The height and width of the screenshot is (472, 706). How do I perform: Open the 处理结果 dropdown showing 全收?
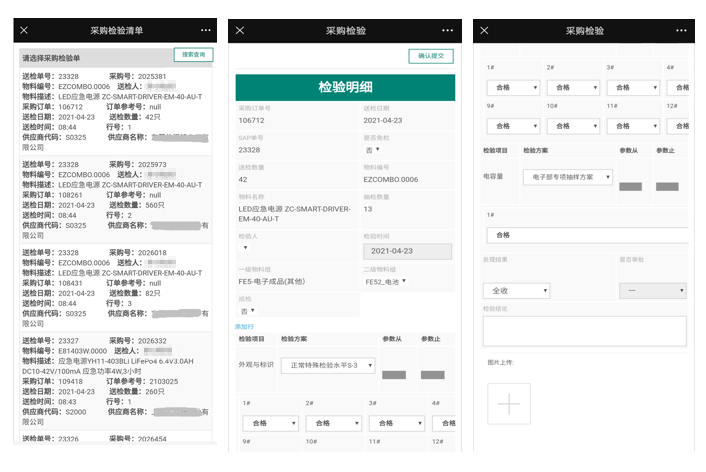(516, 290)
